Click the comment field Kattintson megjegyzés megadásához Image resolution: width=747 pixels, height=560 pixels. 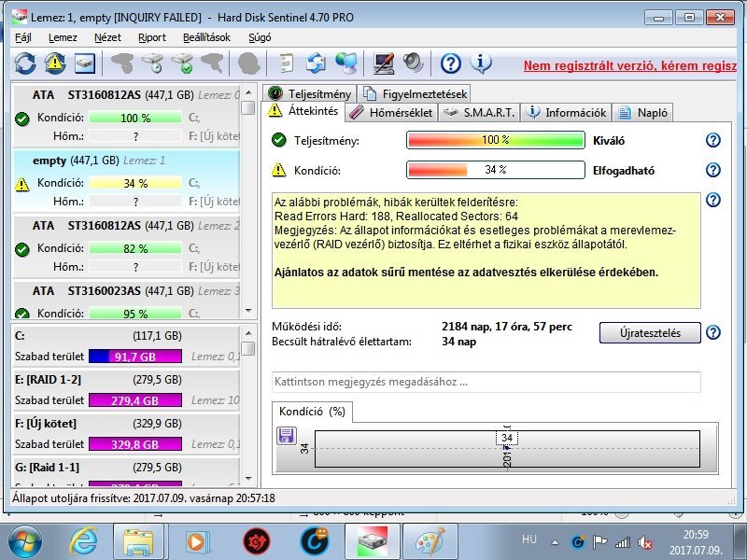click(486, 382)
